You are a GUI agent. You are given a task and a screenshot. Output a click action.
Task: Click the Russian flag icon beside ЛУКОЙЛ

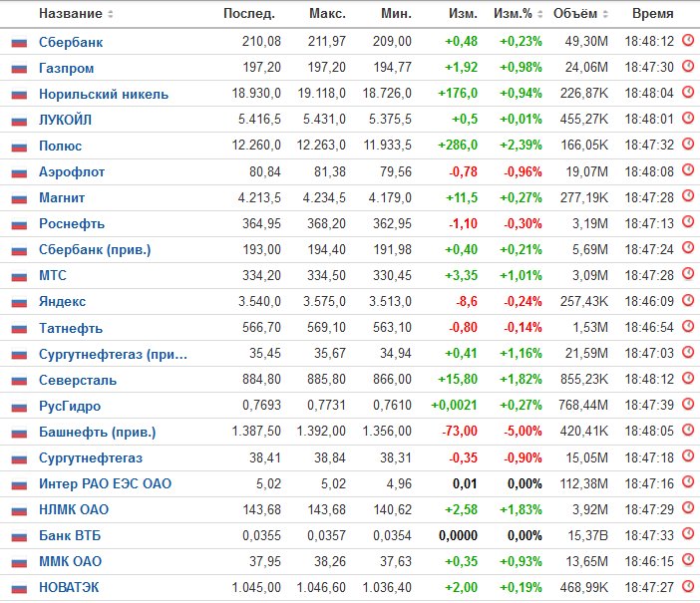[19, 121]
